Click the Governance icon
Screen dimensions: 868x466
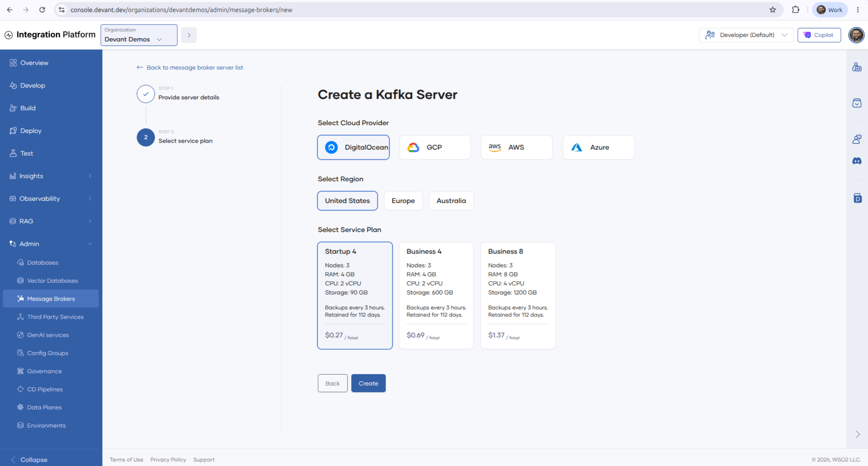coord(21,371)
